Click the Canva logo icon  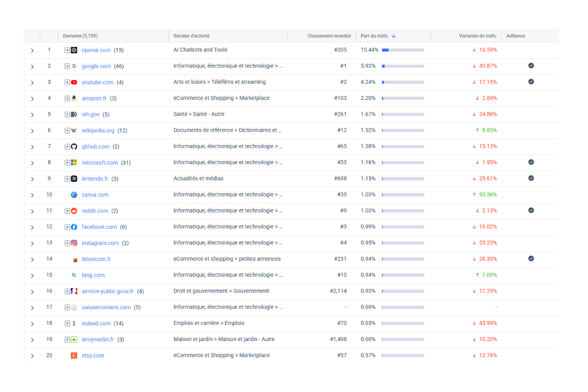(74, 195)
